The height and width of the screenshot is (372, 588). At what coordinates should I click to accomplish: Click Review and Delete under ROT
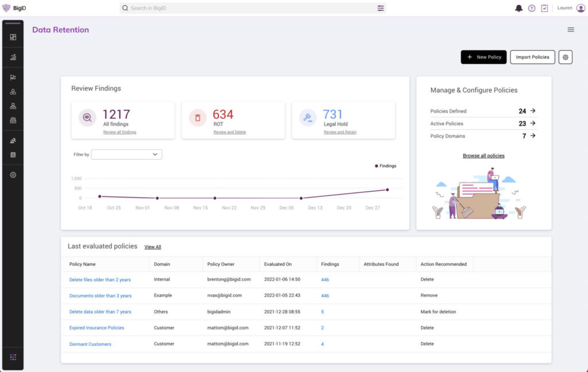click(230, 132)
